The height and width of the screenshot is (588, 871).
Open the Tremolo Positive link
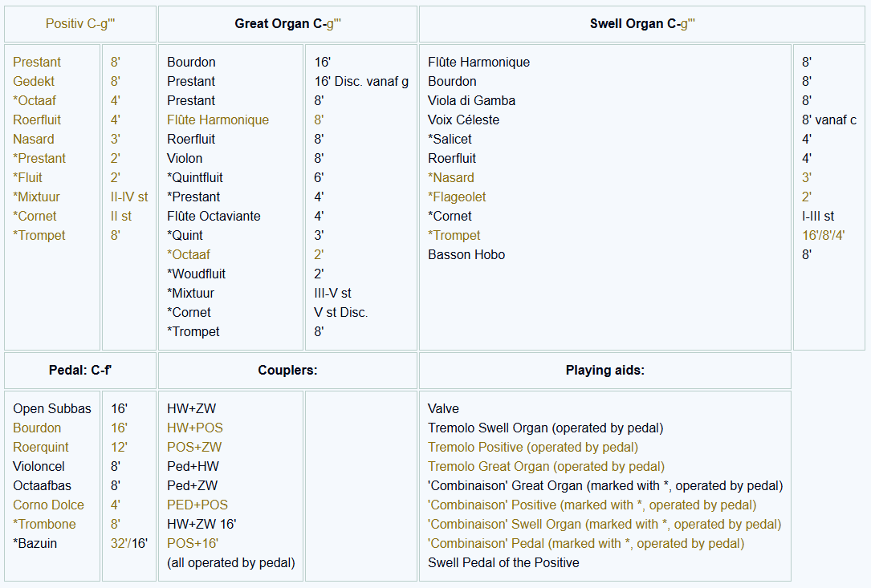click(x=533, y=447)
